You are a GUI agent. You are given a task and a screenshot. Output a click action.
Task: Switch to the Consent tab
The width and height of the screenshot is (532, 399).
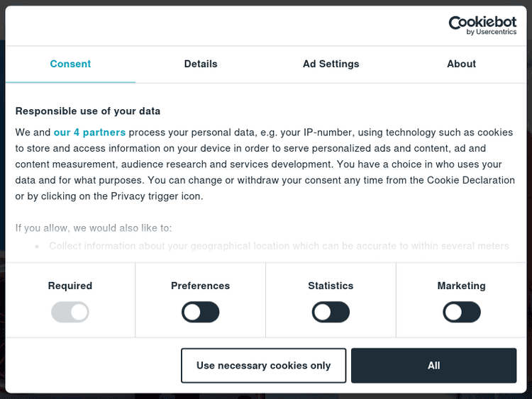click(70, 64)
